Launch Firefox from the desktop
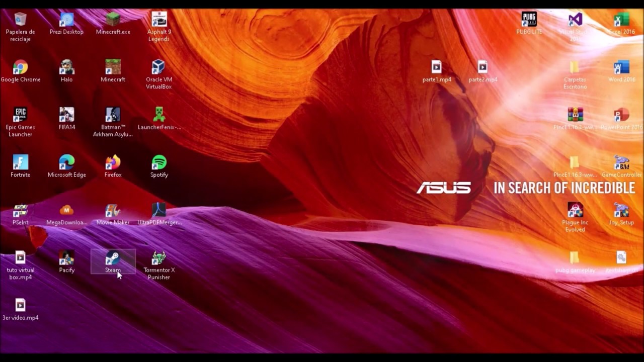 pos(113,166)
